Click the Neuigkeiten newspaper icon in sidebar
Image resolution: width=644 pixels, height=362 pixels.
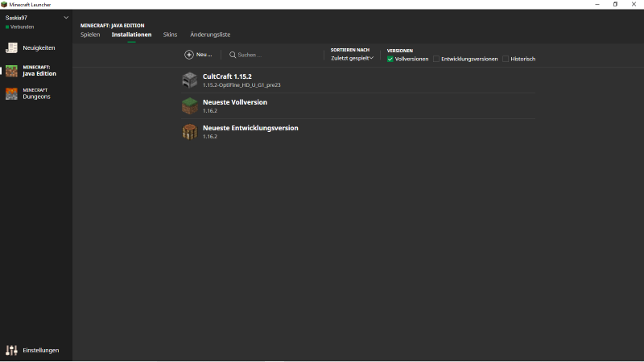pyautogui.click(x=11, y=48)
